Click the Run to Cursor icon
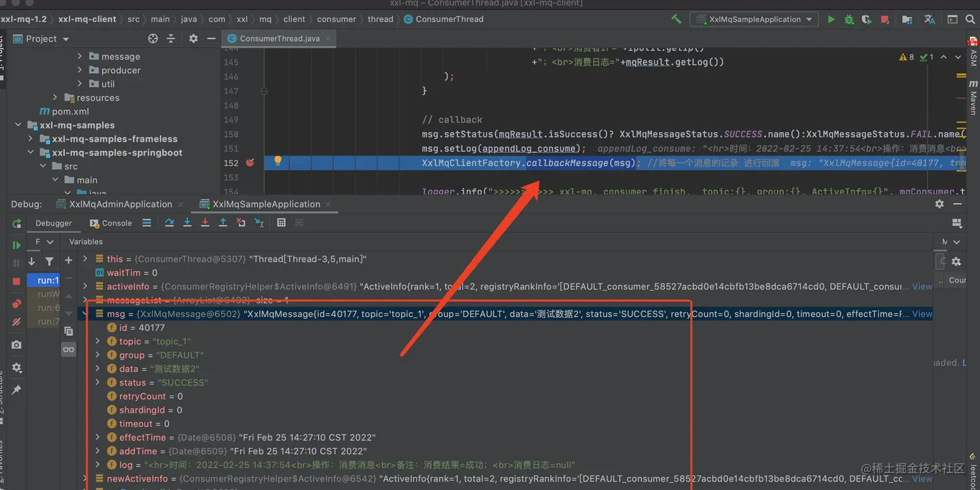980x490 pixels. [259, 222]
